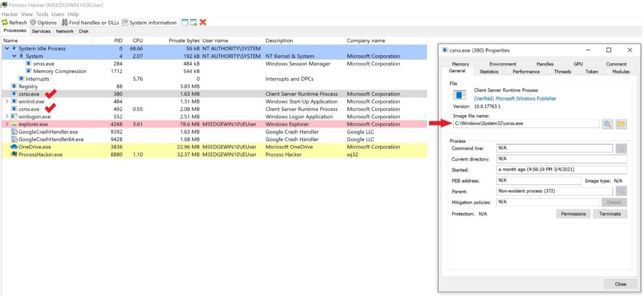
Task: Click the magnifier icon beside image file name
Action: pyautogui.click(x=607, y=124)
